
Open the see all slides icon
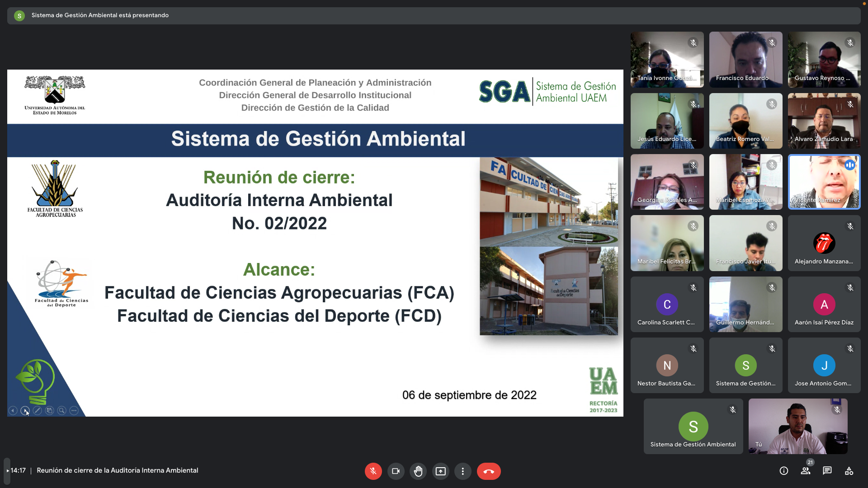[x=49, y=410]
